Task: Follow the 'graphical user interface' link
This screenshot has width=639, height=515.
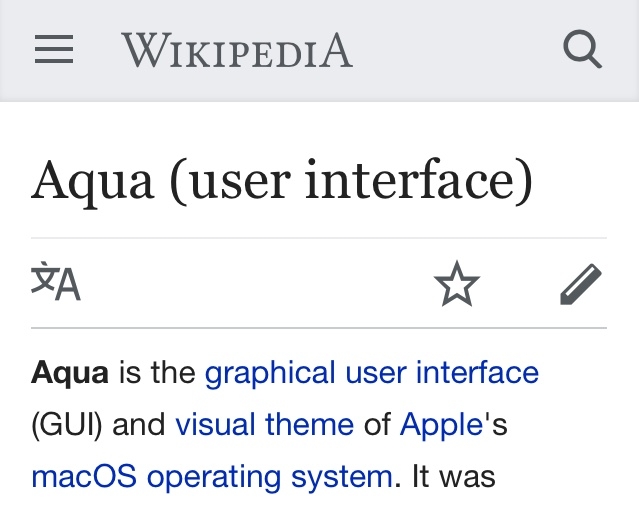Action: [372, 372]
